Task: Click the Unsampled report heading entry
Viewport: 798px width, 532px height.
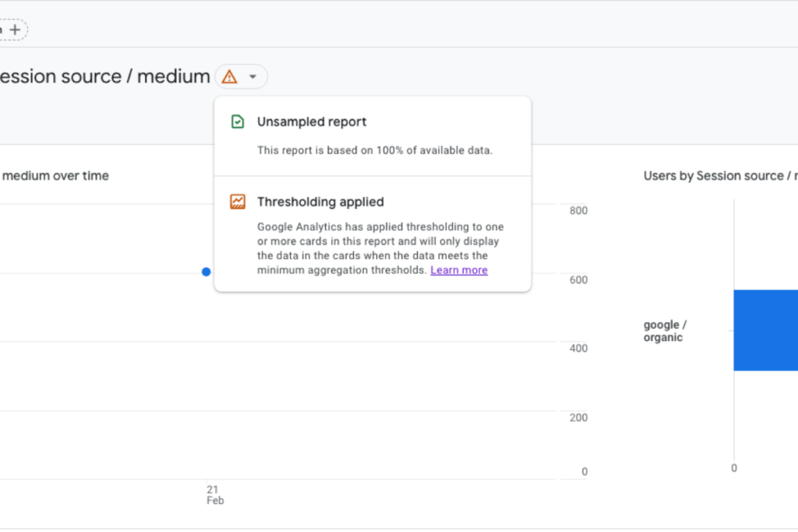Action: tap(312, 122)
